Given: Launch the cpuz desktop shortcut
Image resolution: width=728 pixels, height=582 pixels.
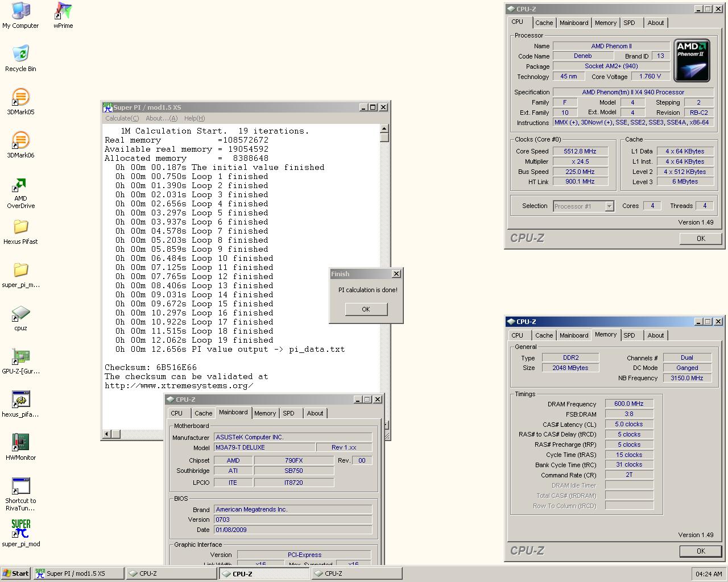Looking at the screenshot, I should [20, 318].
